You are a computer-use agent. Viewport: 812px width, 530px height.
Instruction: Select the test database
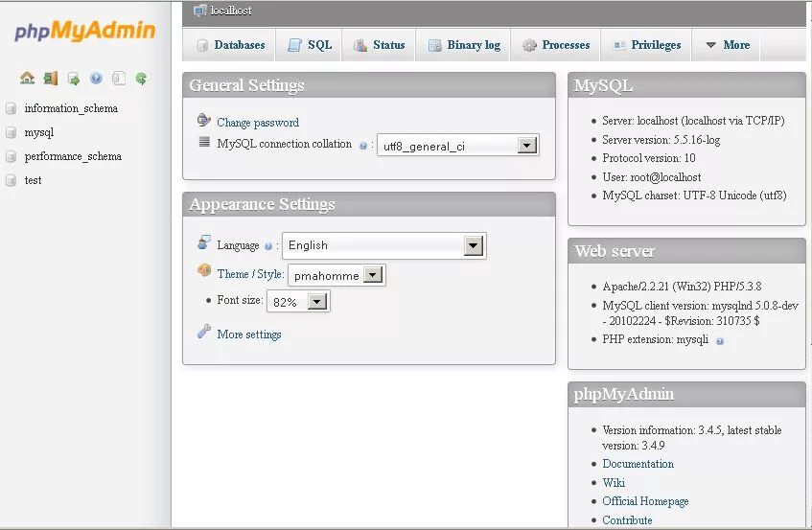pos(34,180)
